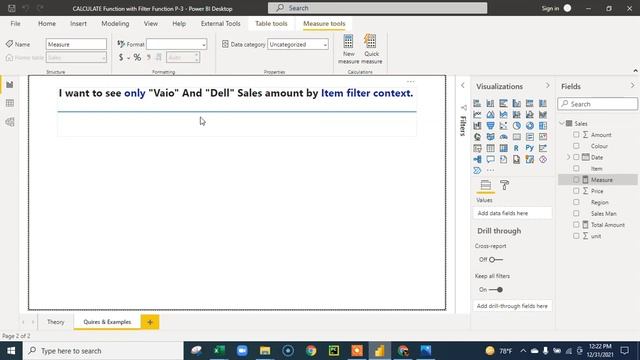Screen dimensions: 640x360
Task: Click the Save icon in title bar
Action: (x=12, y=8)
